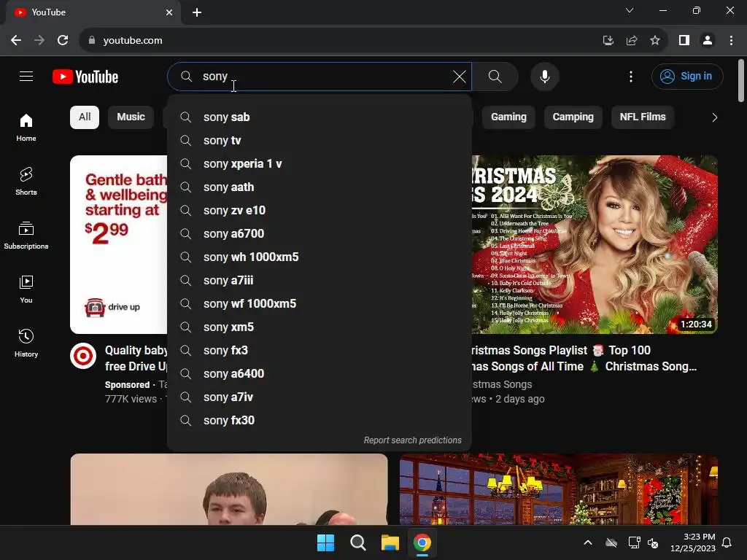Open the cozy Christmas cabin video thumbnail

[x=559, y=489]
